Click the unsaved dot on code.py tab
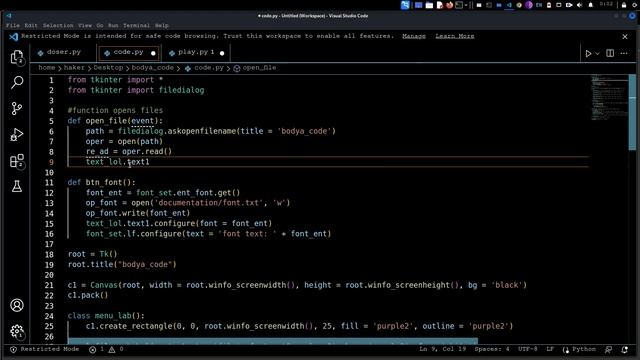Image resolution: width=640 pixels, height=360 pixels. point(153,53)
